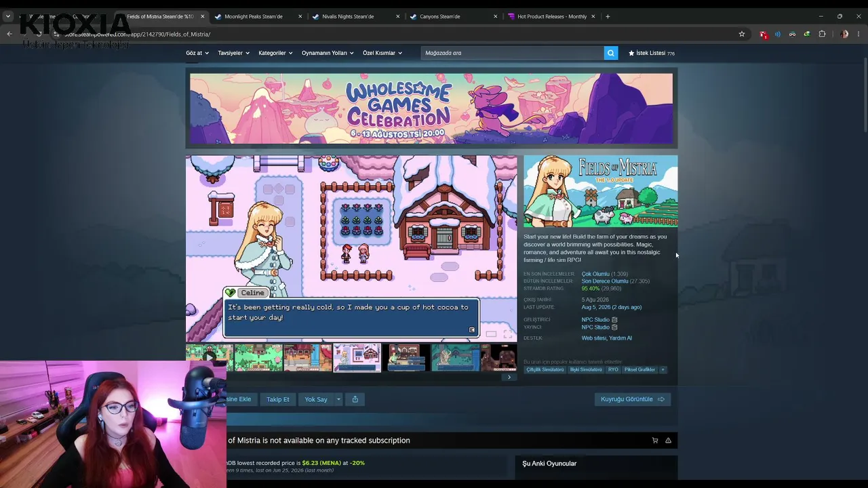868x488 pixels.
Task: Switch to the Canyons Steam'de tab
Action: (439, 16)
